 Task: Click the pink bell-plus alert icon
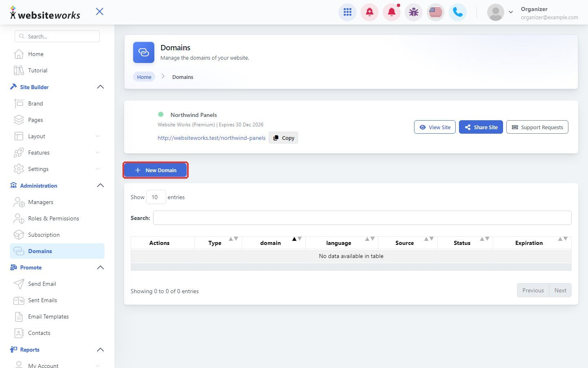370,12
